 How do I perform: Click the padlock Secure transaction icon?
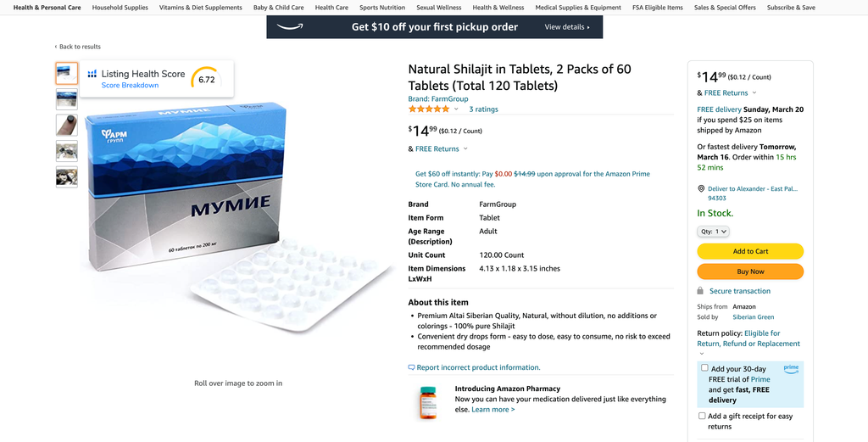pos(700,291)
